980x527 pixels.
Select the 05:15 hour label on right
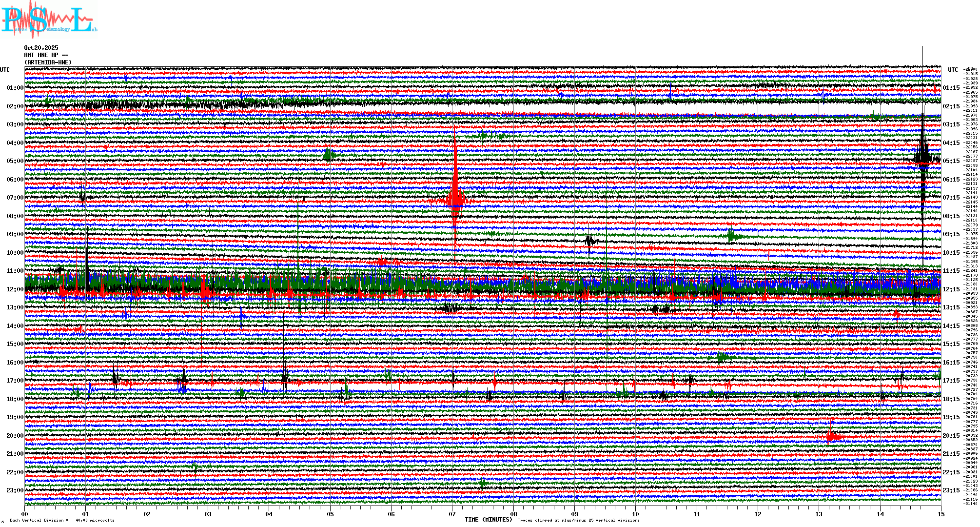951,161
